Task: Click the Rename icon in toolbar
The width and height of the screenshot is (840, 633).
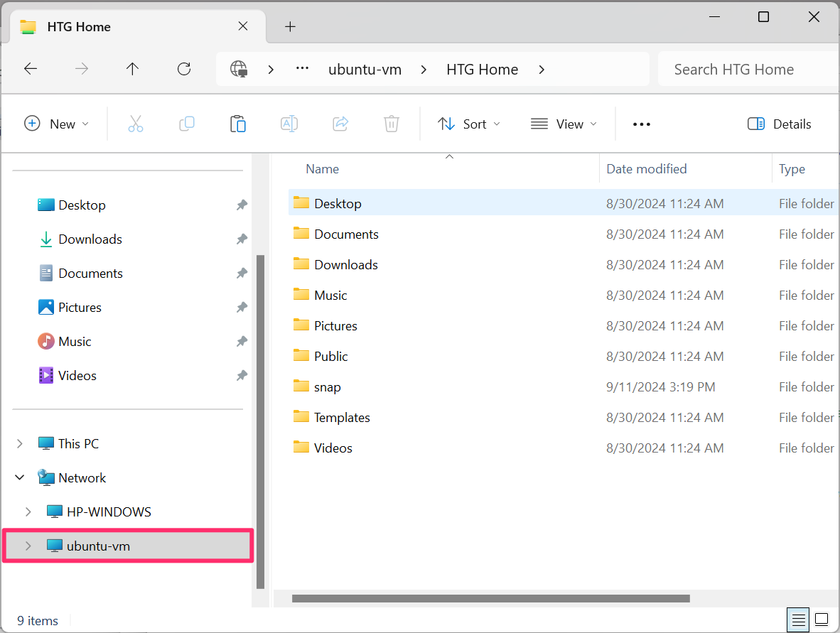Action: click(289, 124)
